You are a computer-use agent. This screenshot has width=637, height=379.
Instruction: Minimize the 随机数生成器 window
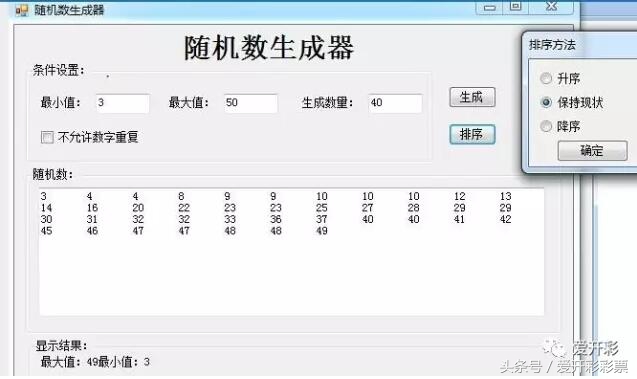(x=490, y=6)
